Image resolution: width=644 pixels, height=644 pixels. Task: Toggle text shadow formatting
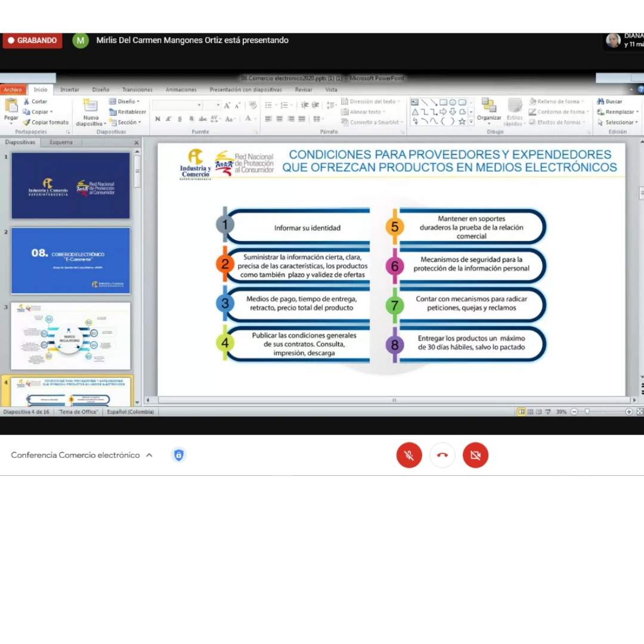tap(191, 119)
